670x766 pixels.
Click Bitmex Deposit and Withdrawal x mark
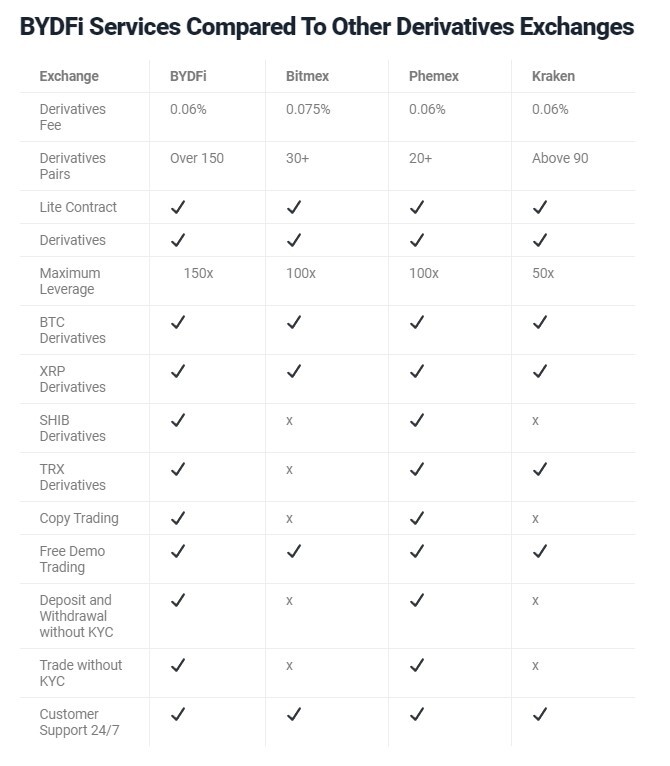[x=289, y=601]
